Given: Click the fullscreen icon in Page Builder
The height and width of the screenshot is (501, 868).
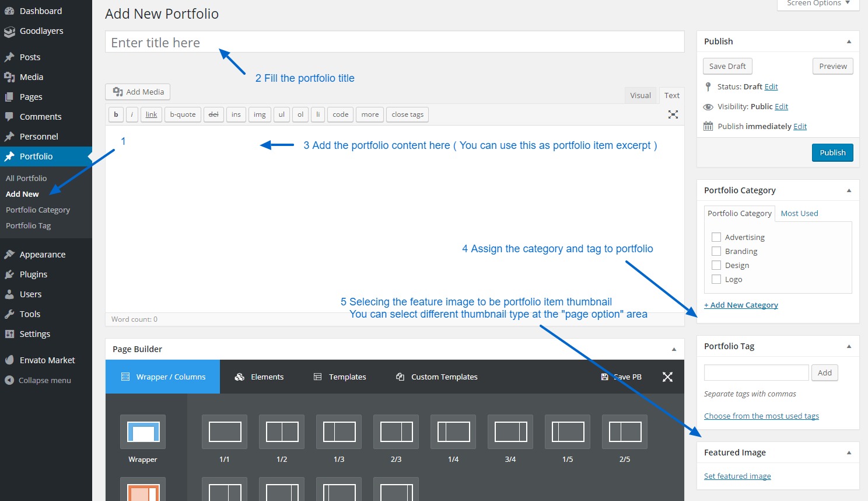Looking at the screenshot, I should (667, 377).
